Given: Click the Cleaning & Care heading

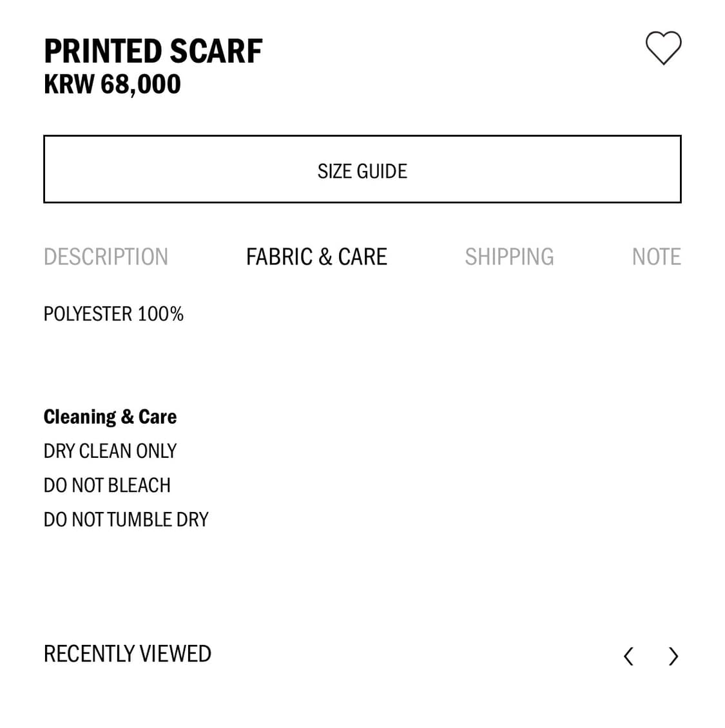Looking at the screenshot, I should pos(110,417).
